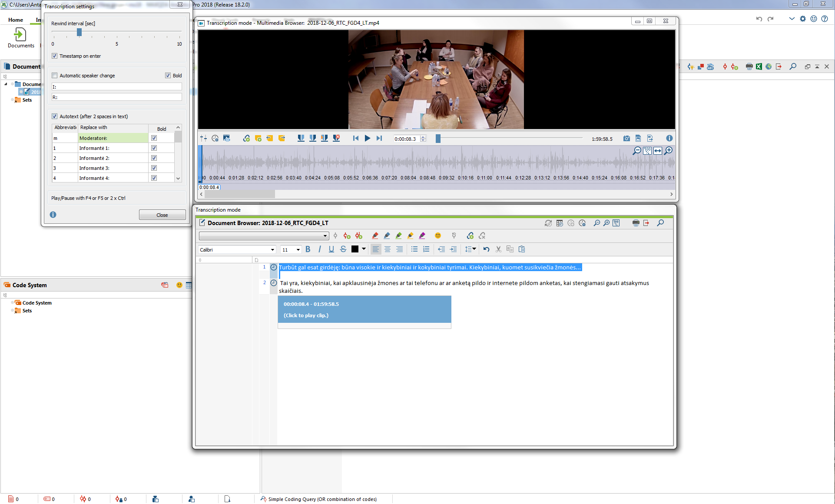Expand the ribbon chevron at top right
Screen dimensions: 835x504
coord(792,19)
